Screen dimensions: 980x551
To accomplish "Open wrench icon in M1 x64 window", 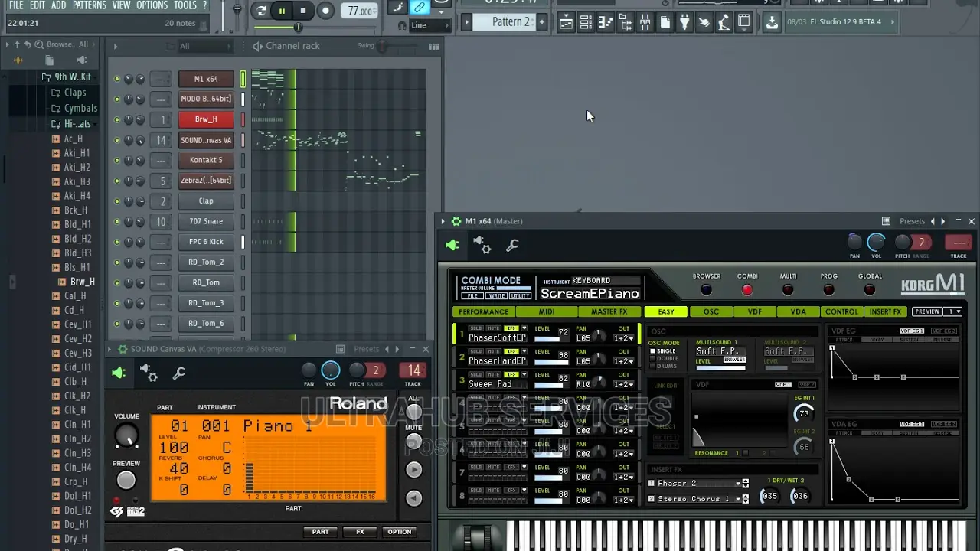I will tap(512, 245).
